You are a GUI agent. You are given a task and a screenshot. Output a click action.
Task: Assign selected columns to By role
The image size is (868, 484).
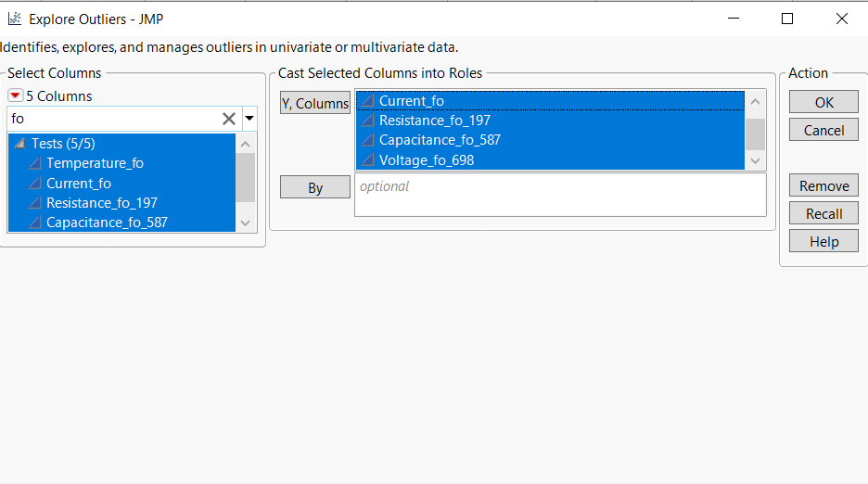tap(315, 187)
